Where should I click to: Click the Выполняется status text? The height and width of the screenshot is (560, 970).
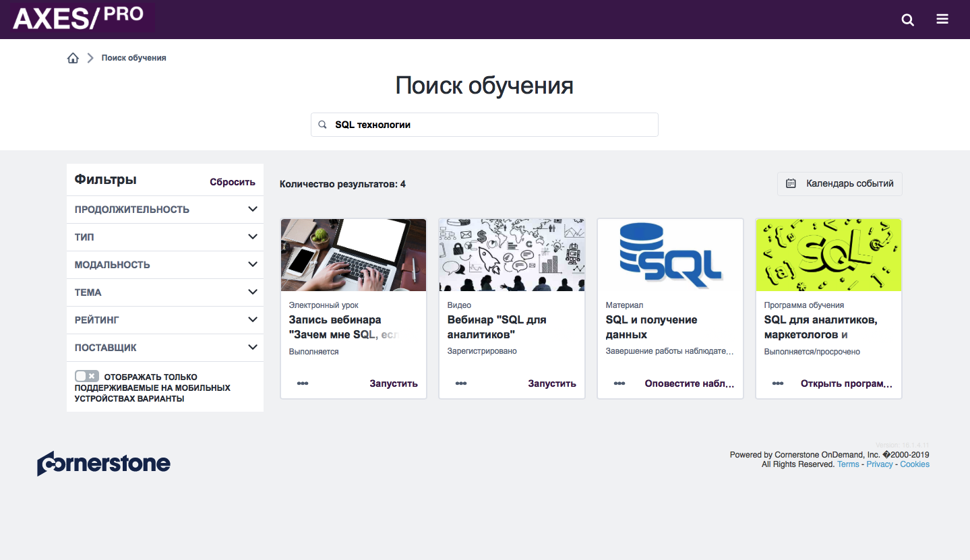pos(314,352)
